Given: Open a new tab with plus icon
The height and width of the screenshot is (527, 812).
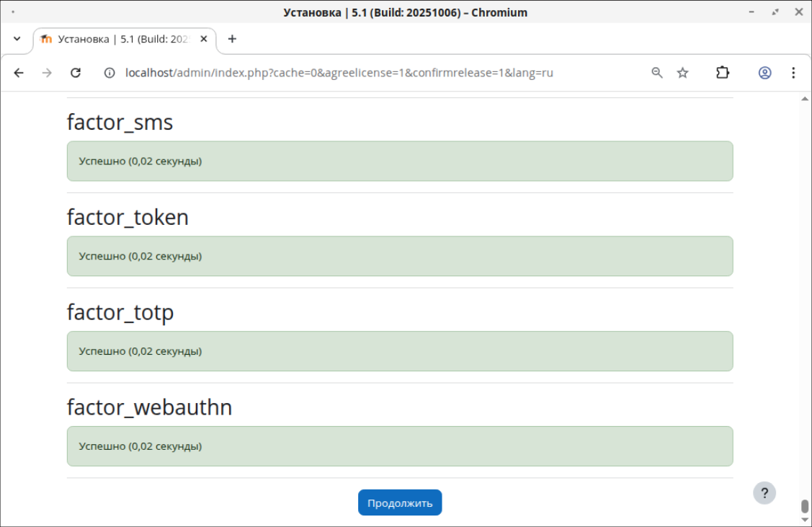Looking at the screenshot, I should point(232,39).
